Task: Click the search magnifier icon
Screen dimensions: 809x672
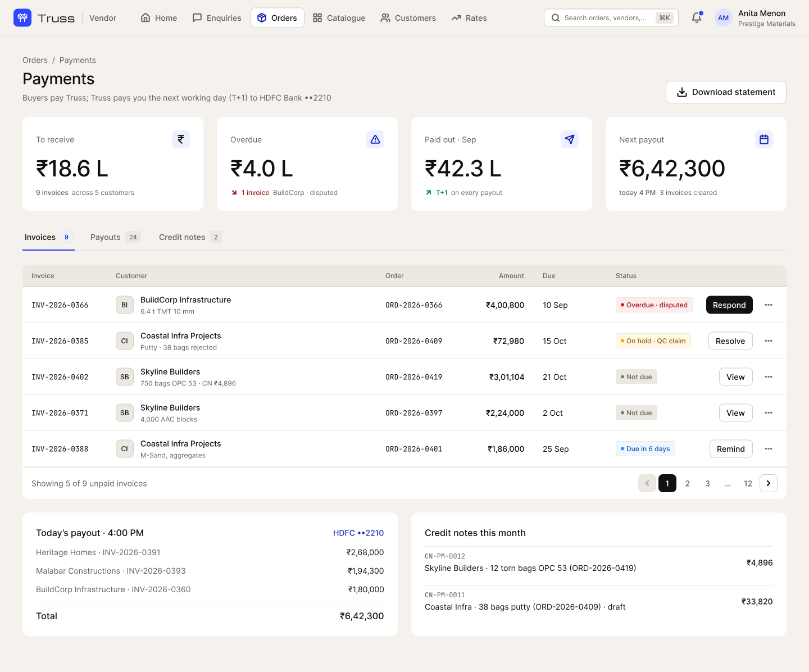Action: point(556,18)
